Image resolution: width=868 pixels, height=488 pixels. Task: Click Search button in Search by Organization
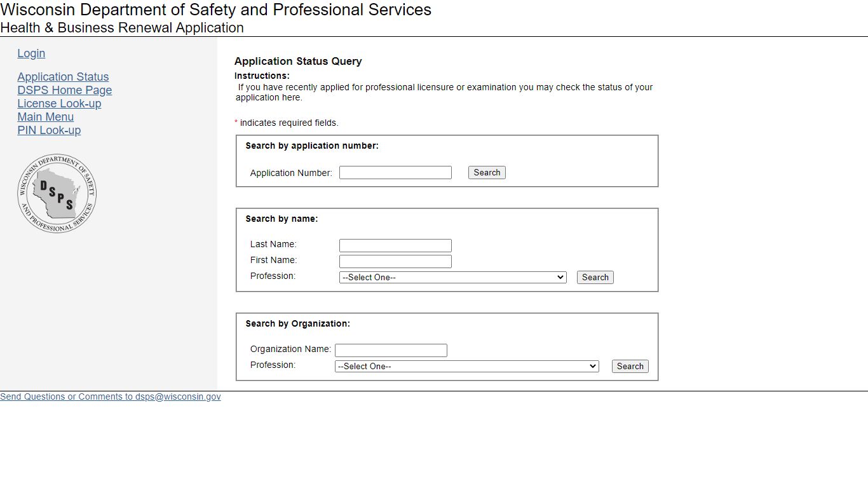[630, 366]
